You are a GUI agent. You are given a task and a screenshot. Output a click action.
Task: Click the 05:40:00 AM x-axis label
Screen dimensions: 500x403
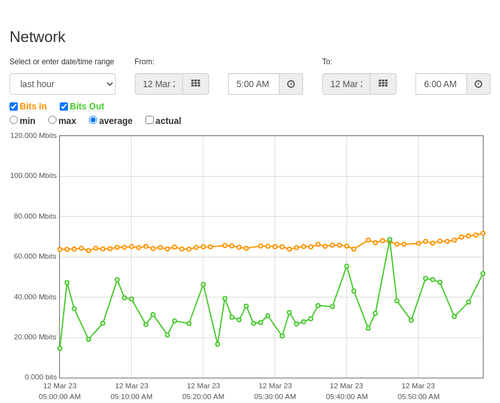pyautogui.click(x=347, y=397)
